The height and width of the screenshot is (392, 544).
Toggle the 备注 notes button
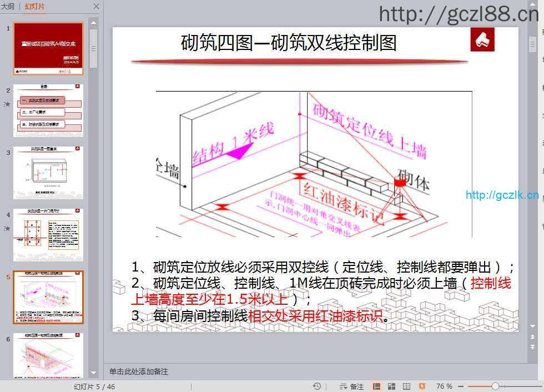coord(352,386)
